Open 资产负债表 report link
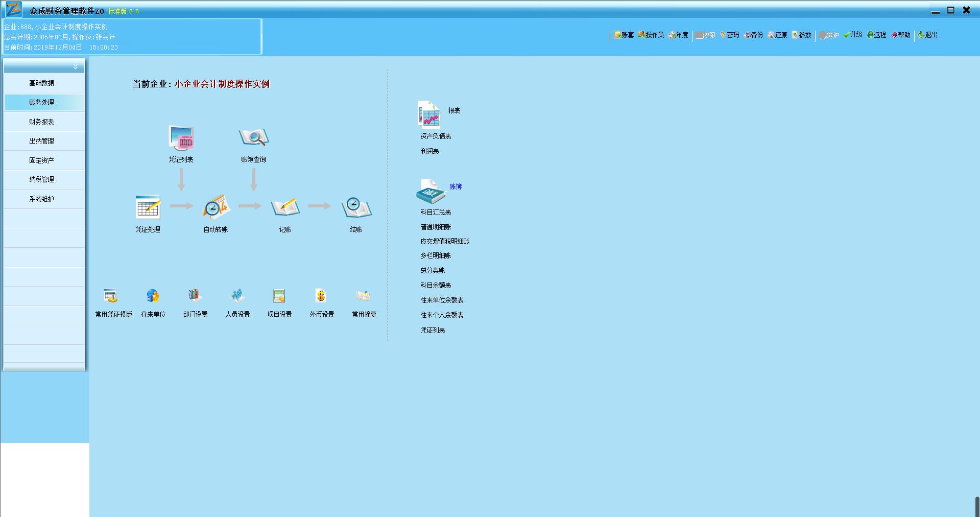This screenshot has height=517, width=980. click(x=436, y=136)
